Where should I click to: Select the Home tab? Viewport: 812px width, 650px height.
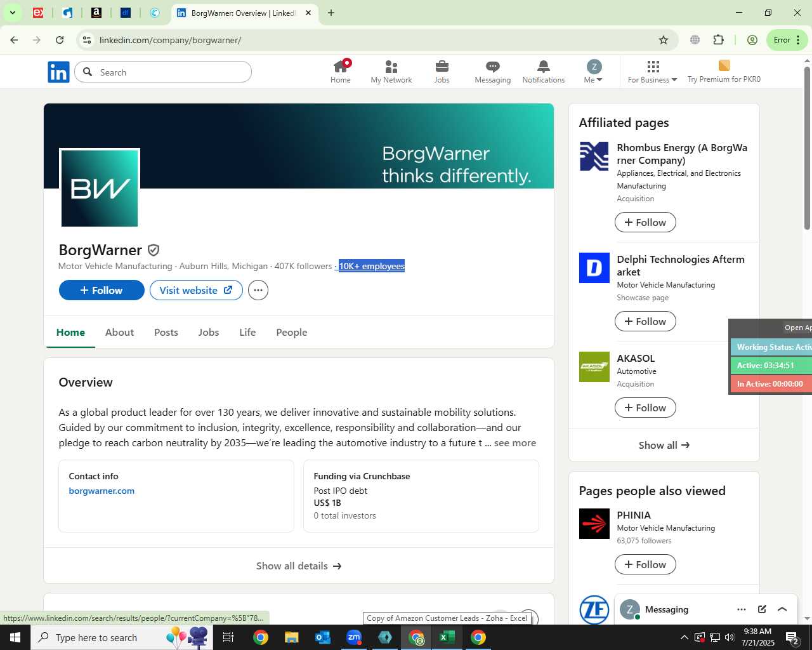point(70,333)
